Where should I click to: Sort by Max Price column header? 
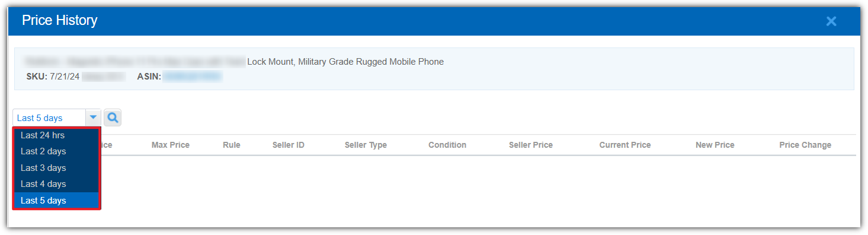[171, 145]
